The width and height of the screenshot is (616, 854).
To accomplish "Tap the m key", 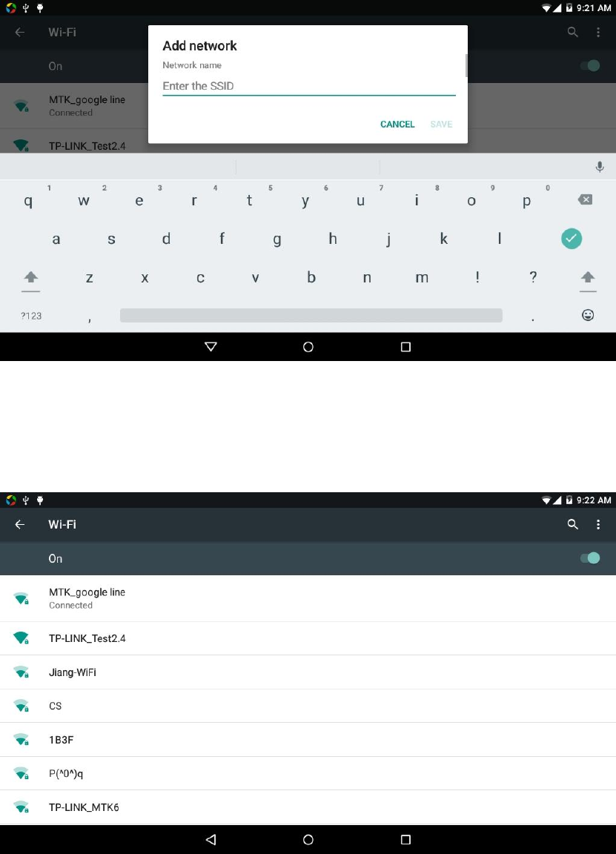I will [x=422, y=278].
